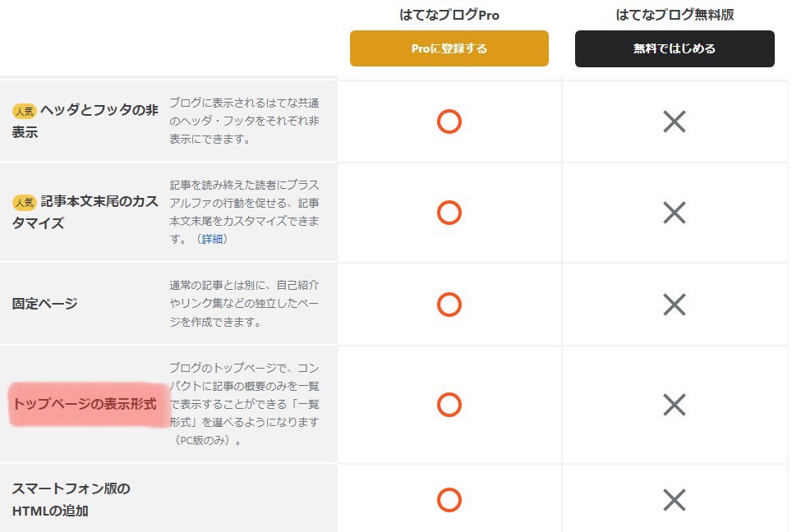Image resolution: width=792 pixels, height=532 pixels.
Task: Click the Pro circle mark in ヘッダとフッタの非表示 row
Action: 449,122
